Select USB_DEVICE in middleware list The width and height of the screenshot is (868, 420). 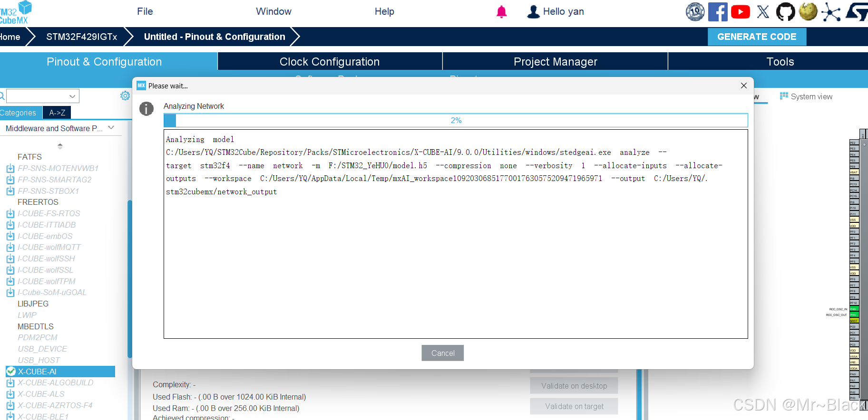click(x=42, y=349)
